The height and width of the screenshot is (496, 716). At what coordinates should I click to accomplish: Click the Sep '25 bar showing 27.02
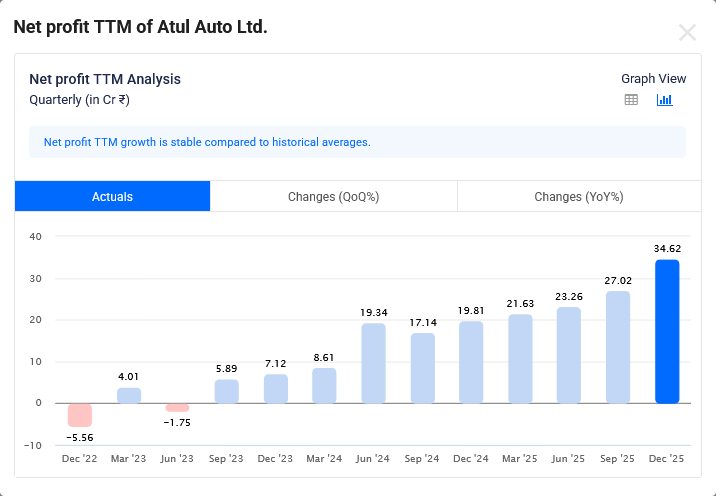pos(618,347)
